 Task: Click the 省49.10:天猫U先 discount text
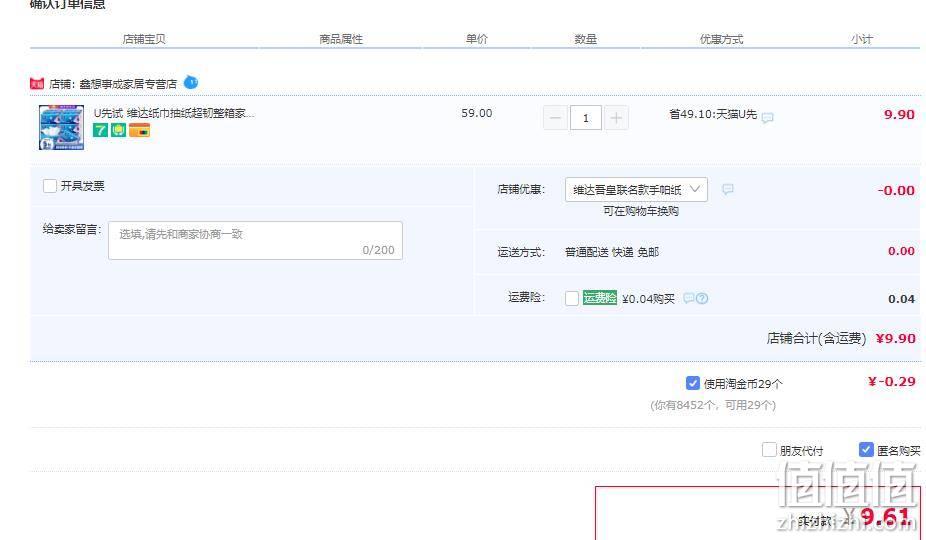(713, 114)
